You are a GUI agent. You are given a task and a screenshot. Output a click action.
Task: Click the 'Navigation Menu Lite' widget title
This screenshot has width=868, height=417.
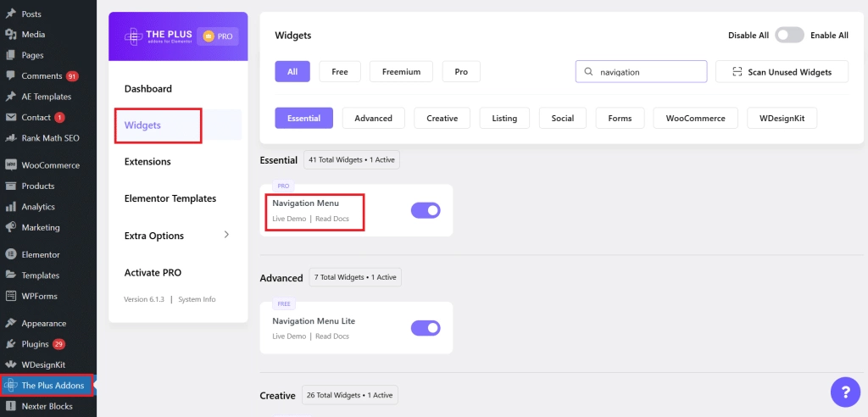click(x=314, y=321)
